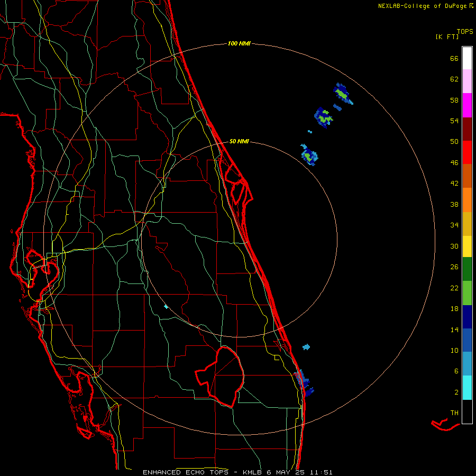Click the 'KMLB' radar station identifier
Viewport: 476px width, 476px height.
click(253, 472)
